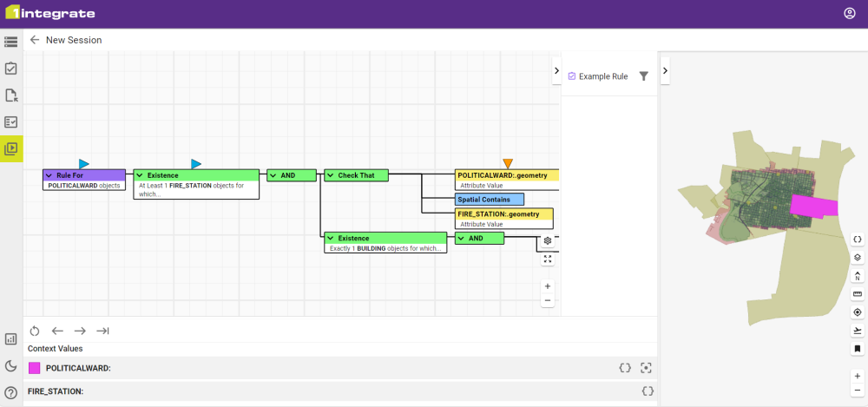Click the magenta POLITICALWARD color swatch
The height and width of the screenshot is (407, 868).
click(x=35, y=368)
